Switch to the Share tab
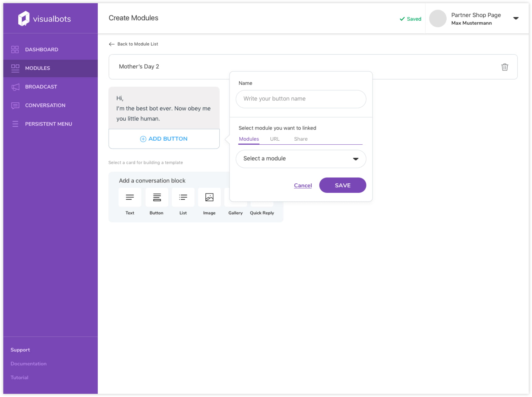Screen dimensions: 532x397 (x=301, y=139)
